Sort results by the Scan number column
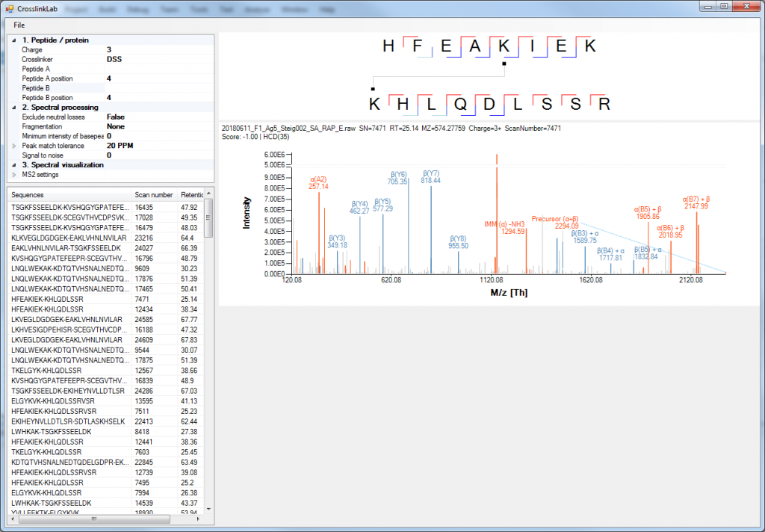 pyautogui.click(x=153, y=194)
